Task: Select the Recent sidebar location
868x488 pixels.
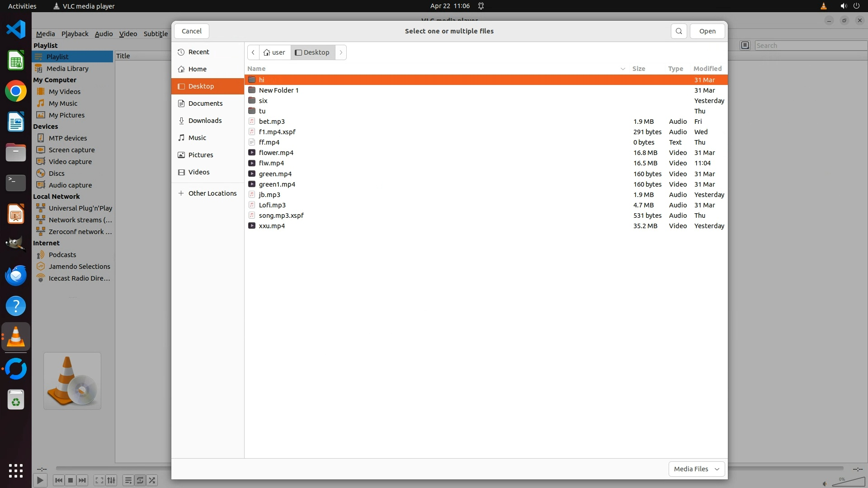Action: [198, 52]
